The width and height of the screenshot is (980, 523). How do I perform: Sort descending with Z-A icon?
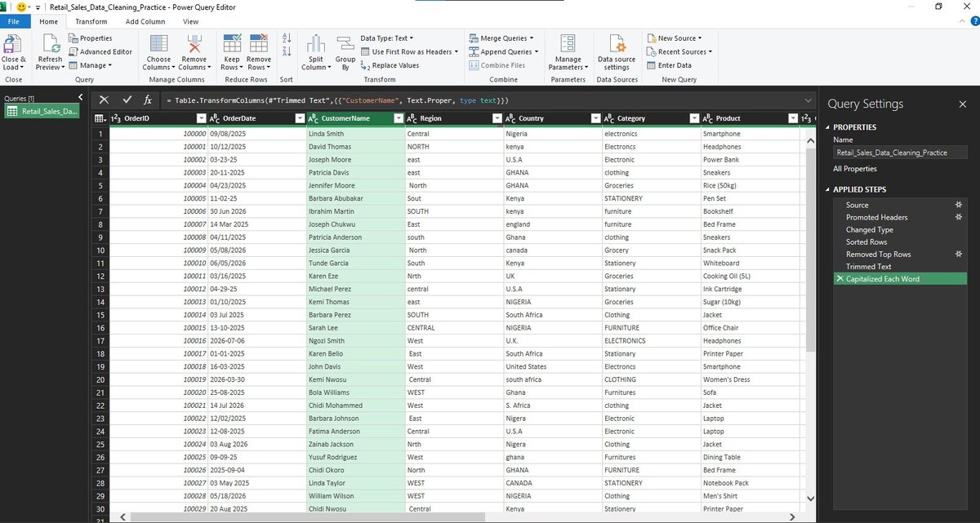[287, 52]
